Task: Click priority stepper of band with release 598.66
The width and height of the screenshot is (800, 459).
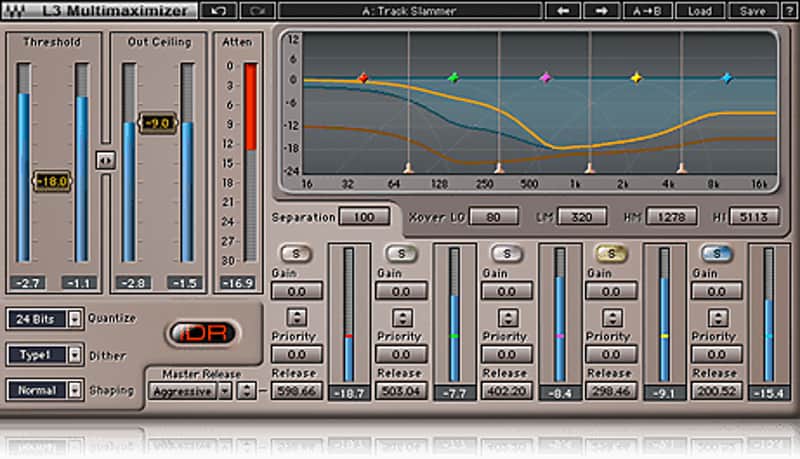Action: click(296, 318)
